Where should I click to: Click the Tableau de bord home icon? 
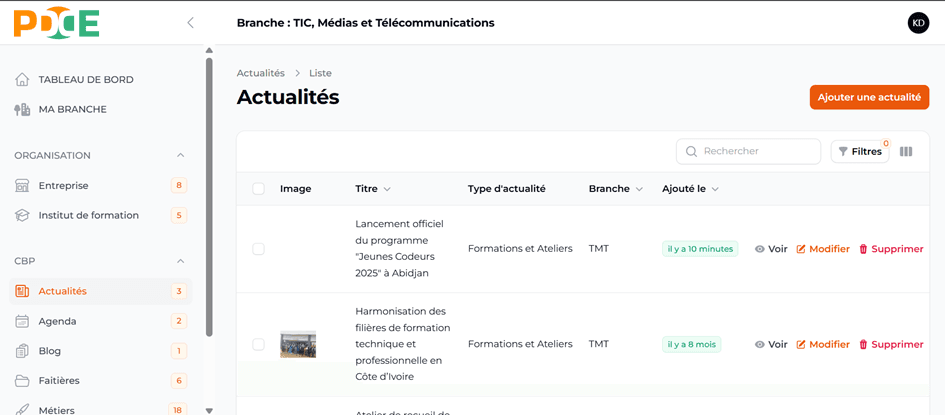[22, 80]
